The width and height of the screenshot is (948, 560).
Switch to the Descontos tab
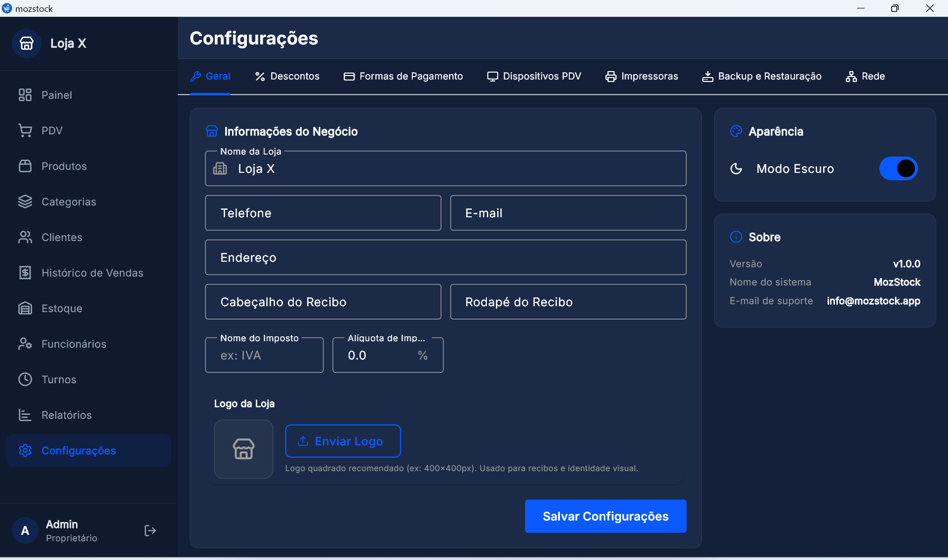(286, 76)
